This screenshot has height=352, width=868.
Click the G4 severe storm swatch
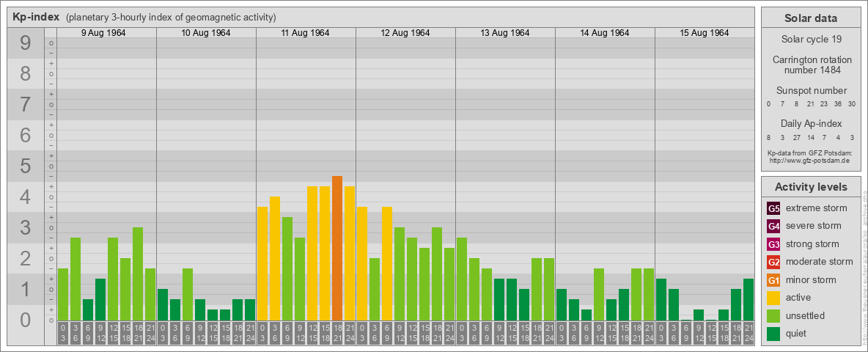click(773, 226)
